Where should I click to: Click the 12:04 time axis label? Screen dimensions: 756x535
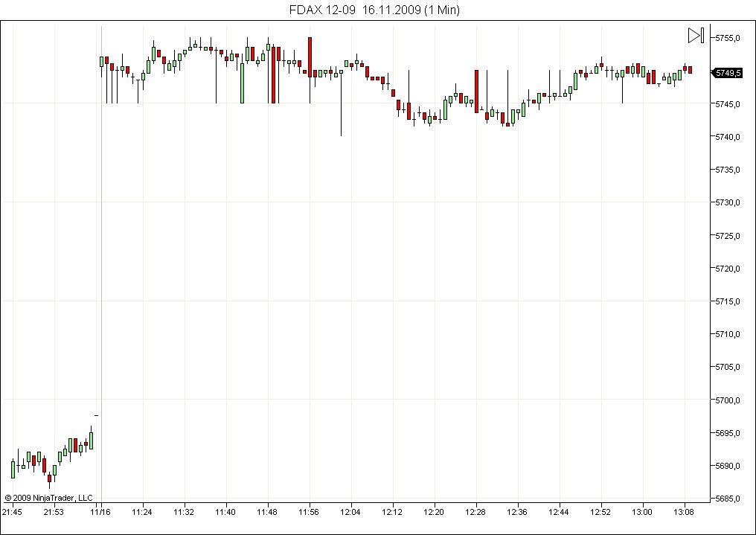click(x=350, y=512)
